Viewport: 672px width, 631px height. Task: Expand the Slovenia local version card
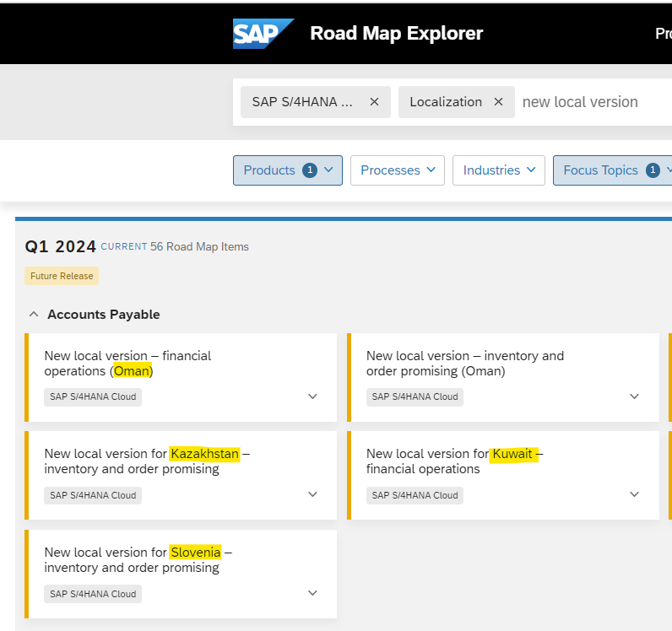pos(312,593)
